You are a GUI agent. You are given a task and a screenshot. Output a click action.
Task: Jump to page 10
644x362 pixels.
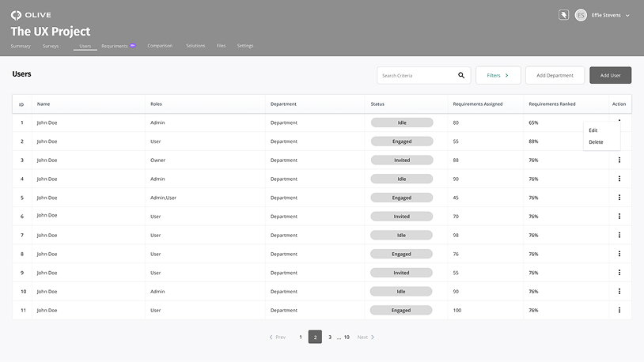347,337
